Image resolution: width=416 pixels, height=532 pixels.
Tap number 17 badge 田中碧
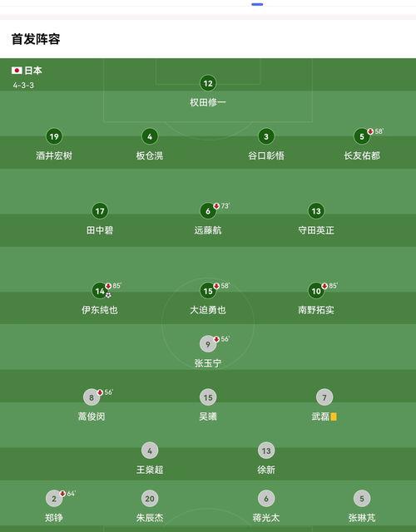tap(100, 211)
